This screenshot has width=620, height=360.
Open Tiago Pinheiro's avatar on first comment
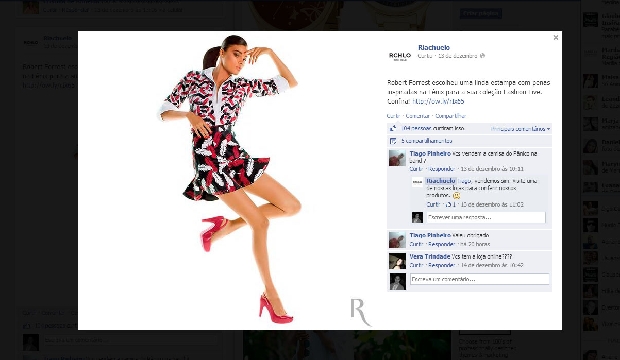tap(397, 158)
